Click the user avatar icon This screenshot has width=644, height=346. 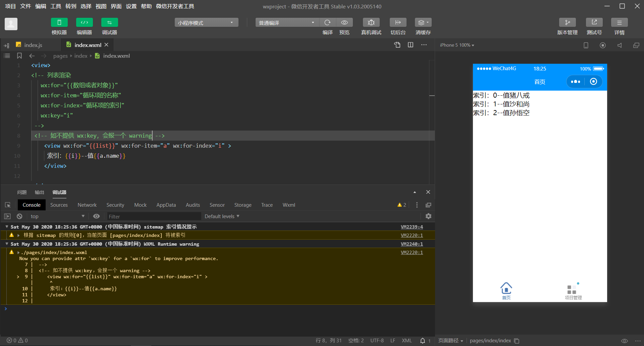11,24
